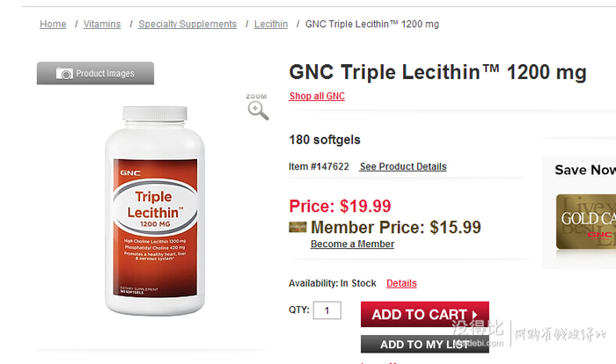616x364 pixels.
Task: View availability Details link
Action: (401, 283)
